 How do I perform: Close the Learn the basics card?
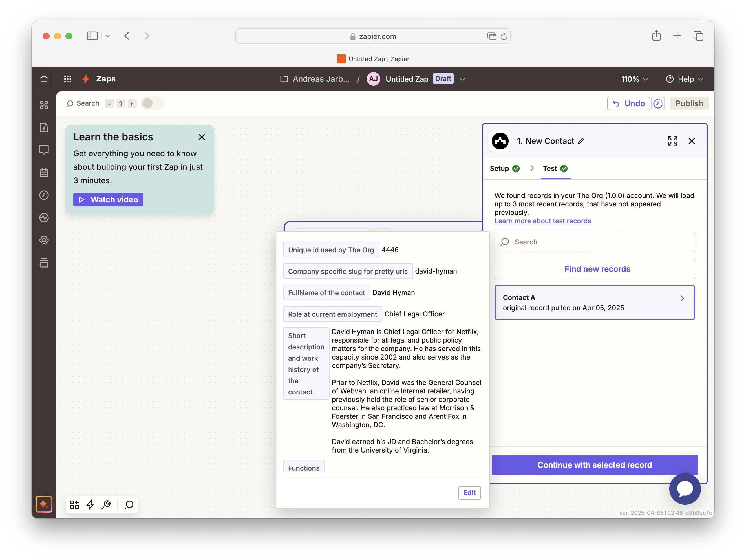point(202,137)
